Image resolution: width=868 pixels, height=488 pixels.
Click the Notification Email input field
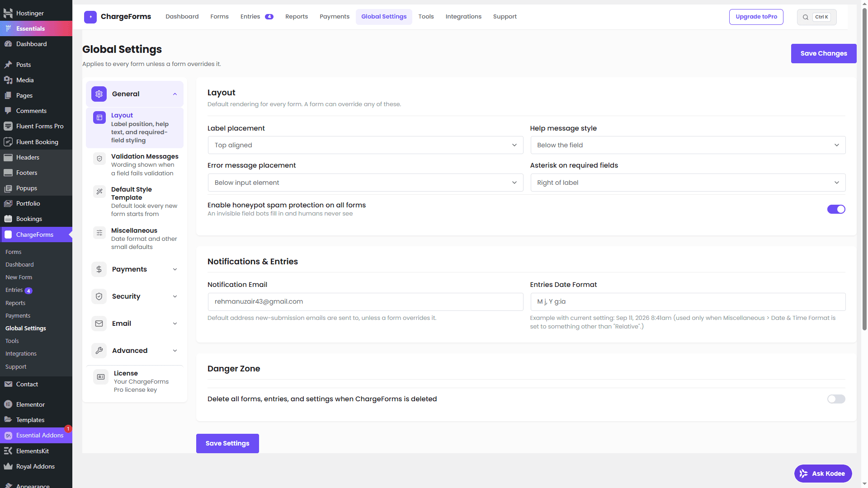coord(365,302)
